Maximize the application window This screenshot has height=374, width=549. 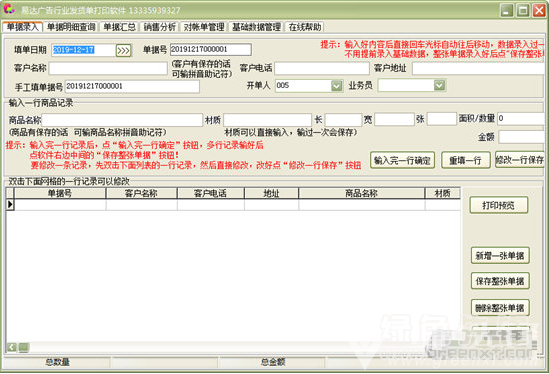(523, 11)
